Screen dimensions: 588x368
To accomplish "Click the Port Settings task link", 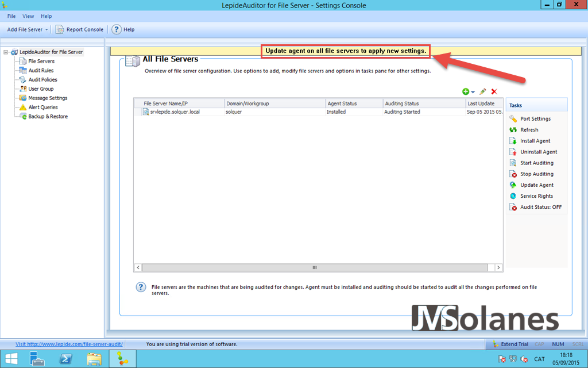I will pos(536,118).
